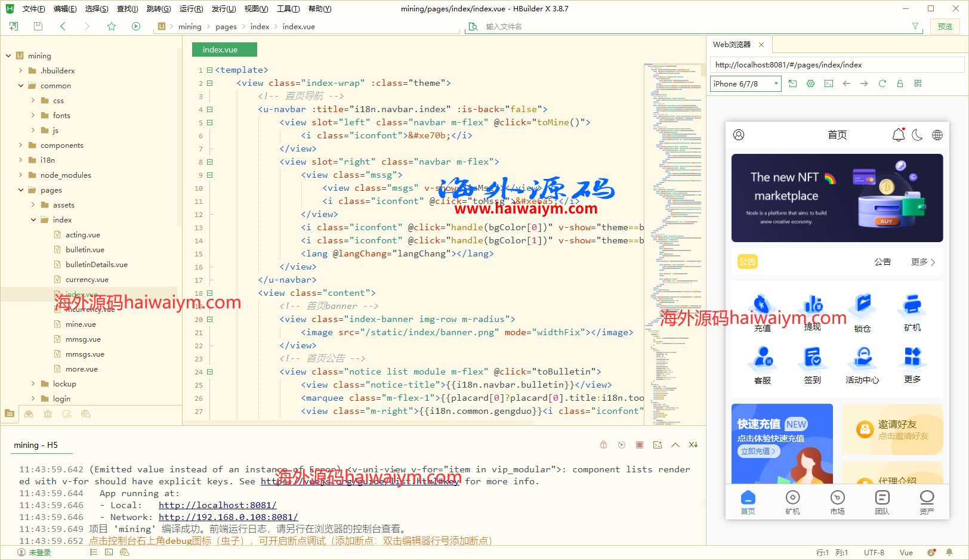This screenshot has width=969, height=560.
Task: Click the run play button in toolbar
Action: 136,26
